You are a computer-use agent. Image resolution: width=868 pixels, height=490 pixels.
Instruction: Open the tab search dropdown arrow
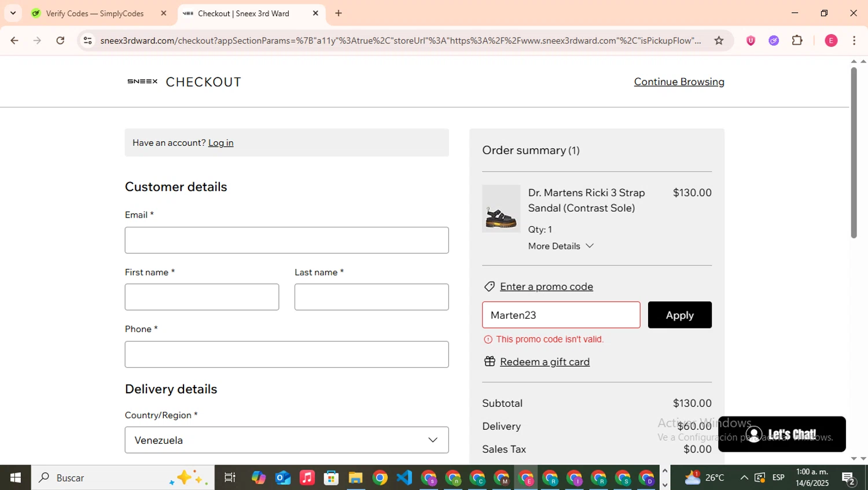click(x=13, y=13)
